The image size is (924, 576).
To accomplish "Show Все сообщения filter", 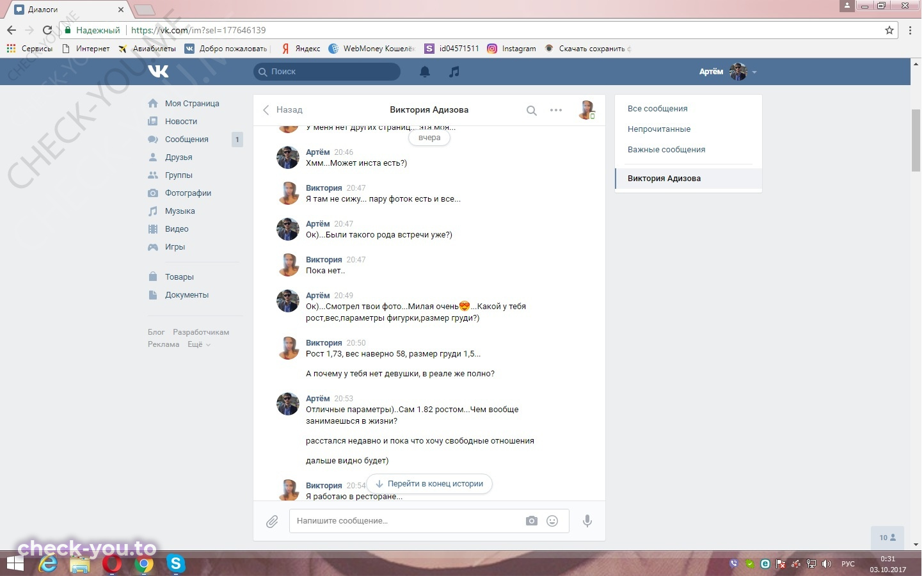I will click(688, 109).
